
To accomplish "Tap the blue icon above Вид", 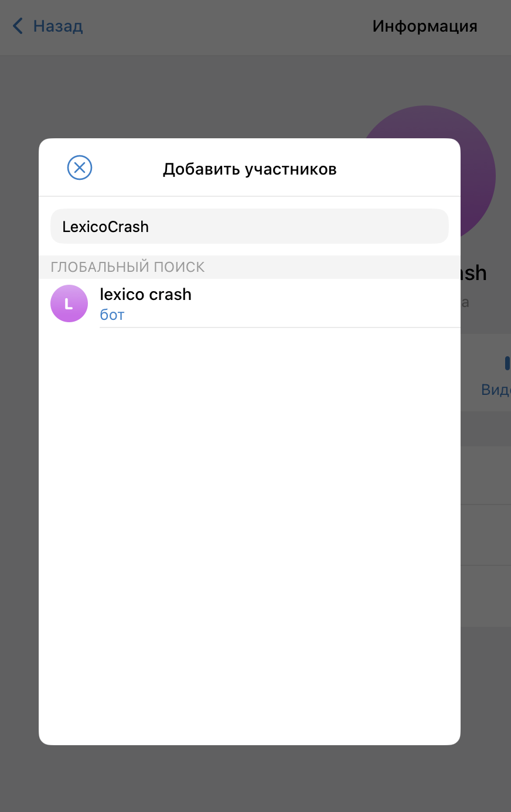I will point(507,363).
